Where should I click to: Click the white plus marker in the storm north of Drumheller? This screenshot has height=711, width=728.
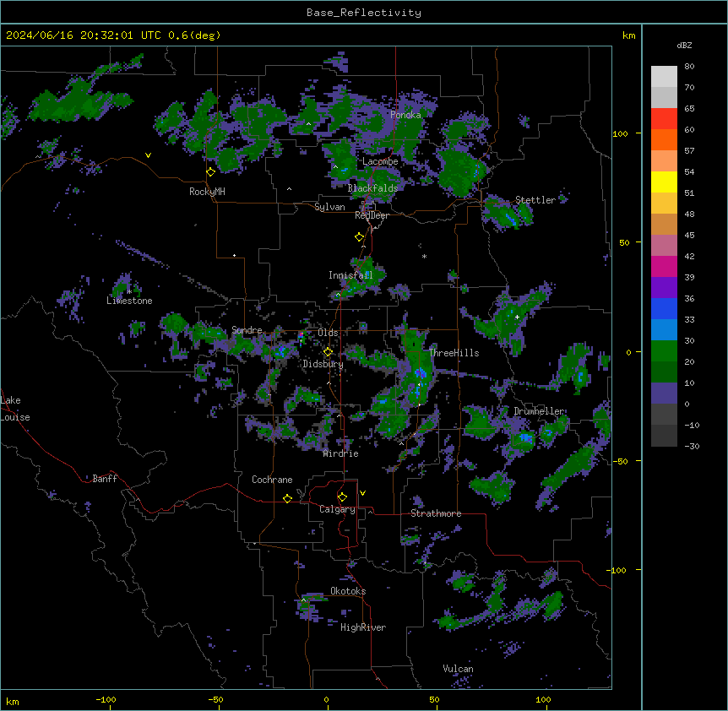[x=517, y=317]
